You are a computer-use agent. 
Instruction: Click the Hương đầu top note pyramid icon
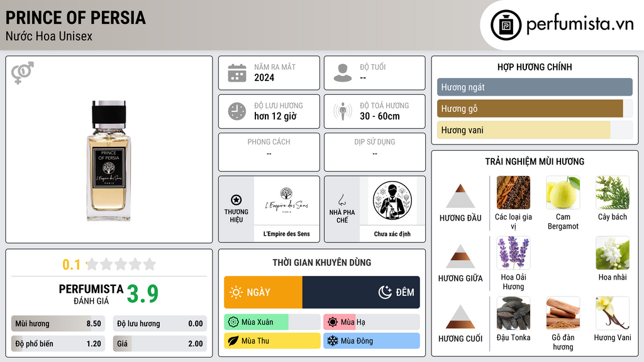460,196
